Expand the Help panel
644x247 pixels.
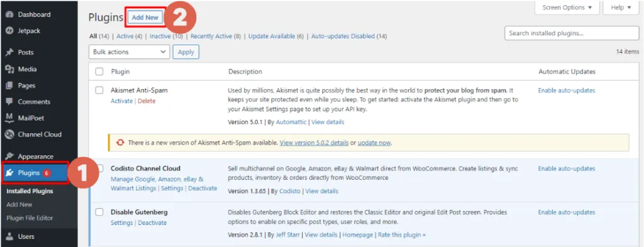tap(621, 8)
